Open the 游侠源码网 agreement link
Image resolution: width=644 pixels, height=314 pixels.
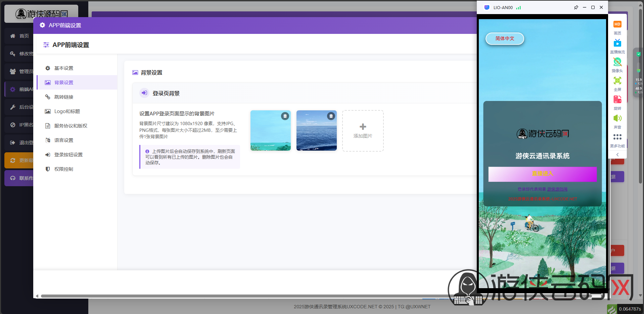tap(557, 189)
